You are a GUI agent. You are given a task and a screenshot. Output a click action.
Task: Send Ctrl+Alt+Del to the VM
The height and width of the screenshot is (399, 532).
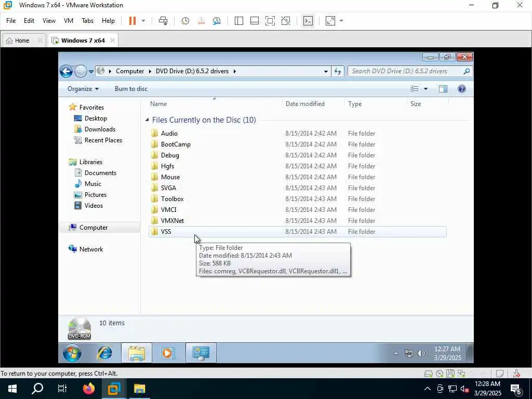pos(163,21)
